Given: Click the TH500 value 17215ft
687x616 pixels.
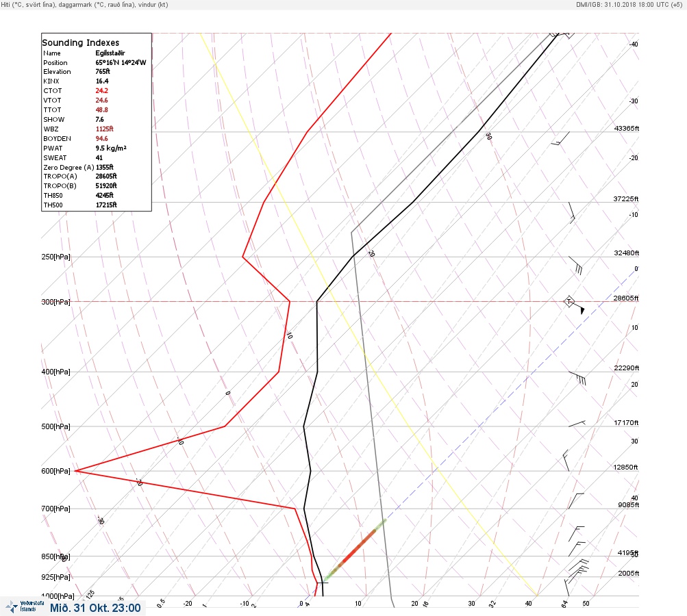Looking at the screenshot, I should pyautogui.click(x=106, y=205).
